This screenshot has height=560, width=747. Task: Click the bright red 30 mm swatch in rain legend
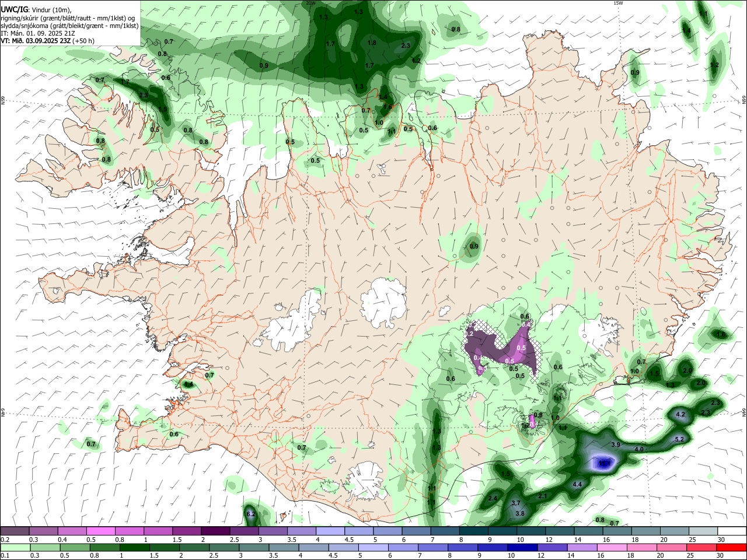[x=731, y=548]
